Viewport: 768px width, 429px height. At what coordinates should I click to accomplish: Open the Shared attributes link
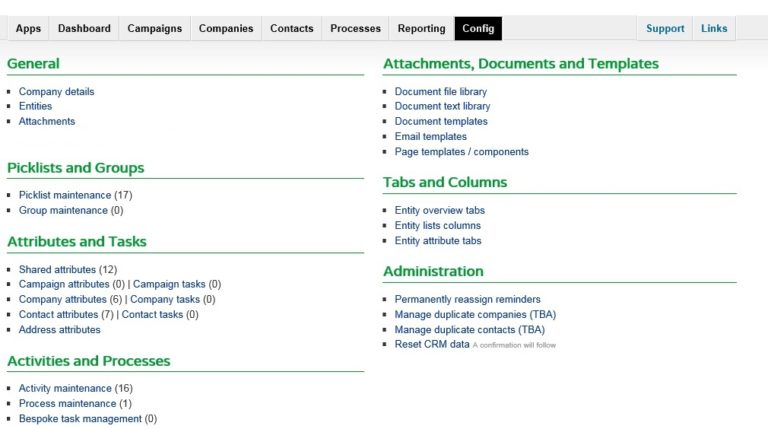(x=57, y=269)
